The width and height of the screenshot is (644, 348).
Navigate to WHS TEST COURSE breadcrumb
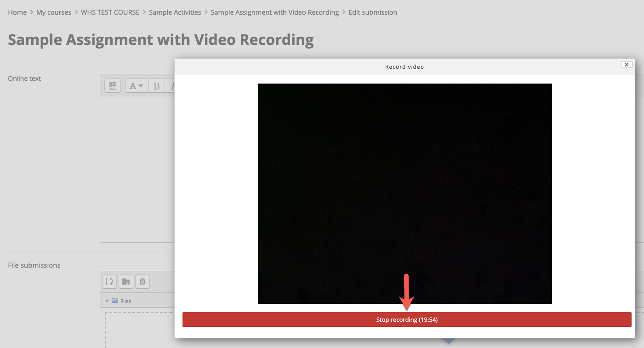click(x=110, y=12)
